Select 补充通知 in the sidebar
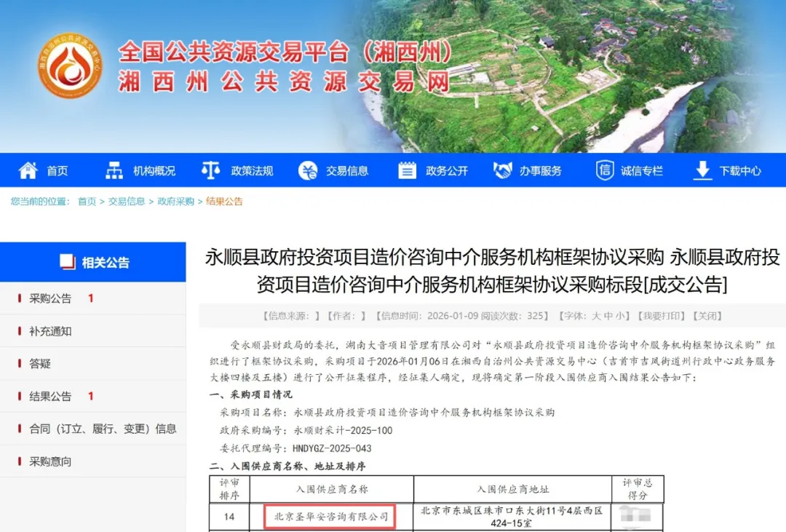Image resolution: width=786 pixels, height=532 pixels. coord(50,331)
